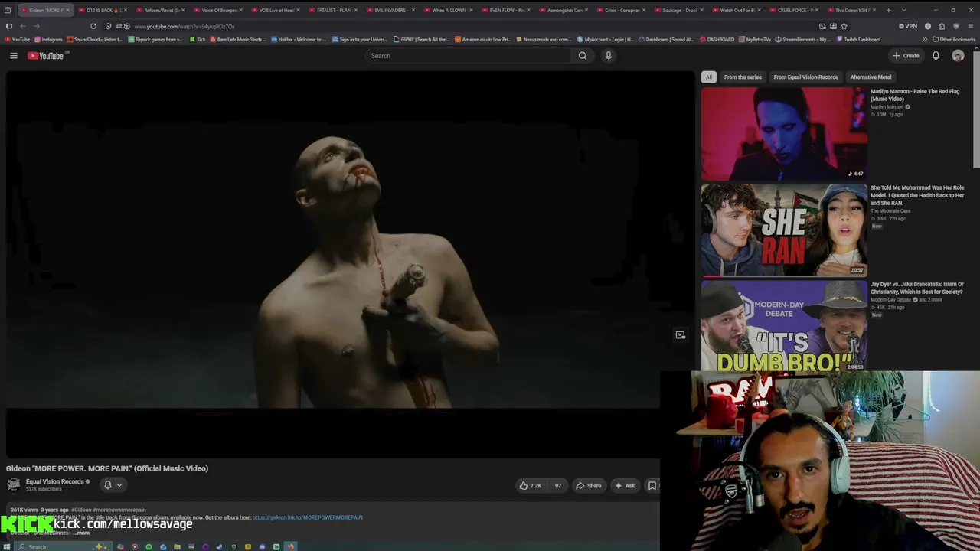Image resolution: width=980 pixels, height=551 pixels.
Task: Open the StreamElements bookmark
Action: (803, 39)
